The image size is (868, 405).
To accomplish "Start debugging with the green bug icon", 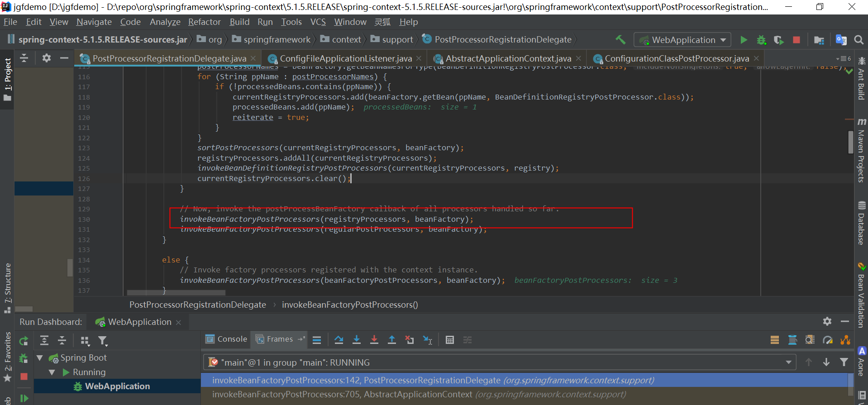I will [x=762, y=40].
